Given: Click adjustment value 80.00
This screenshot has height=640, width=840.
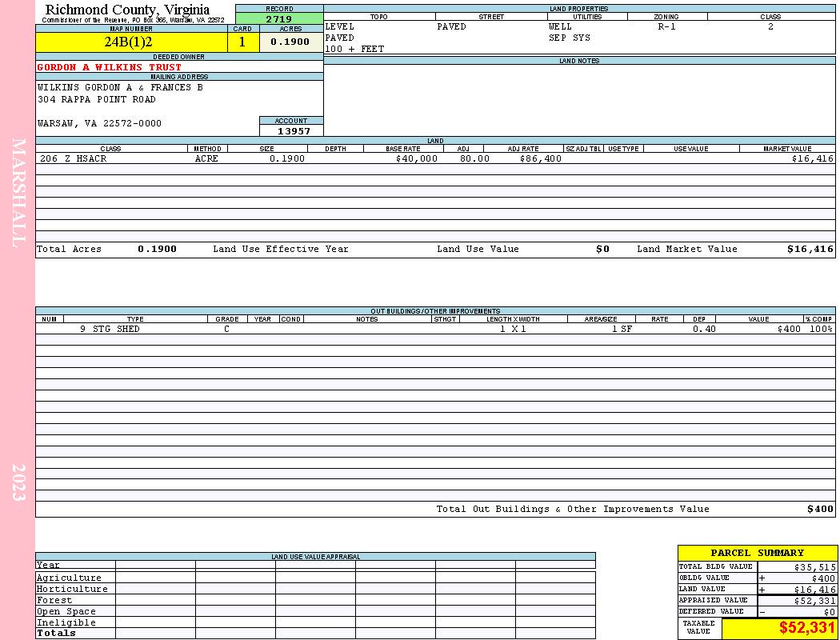Looking at the screenshot, I should coord(474,158).
